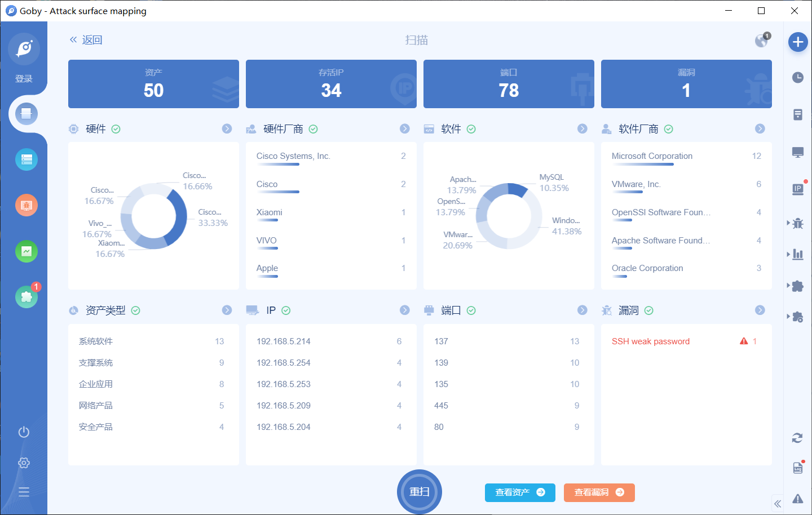This screenshot has height=515, width=812.
Task: Open the task list document icon
Action: 798,114
